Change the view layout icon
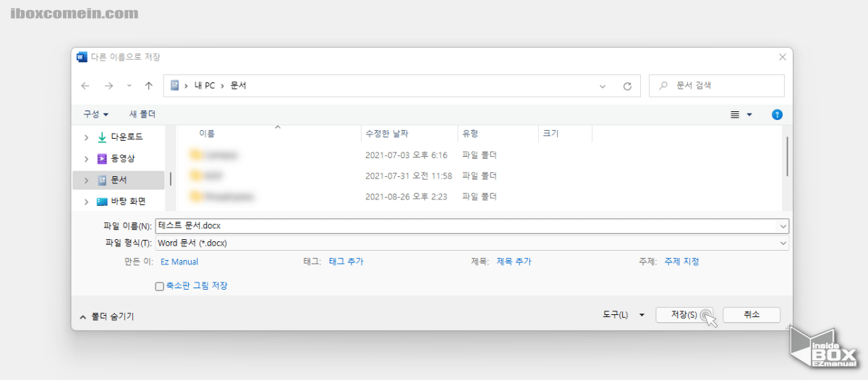The width and height of the screenshot is (868, 380). click(735, 115)
